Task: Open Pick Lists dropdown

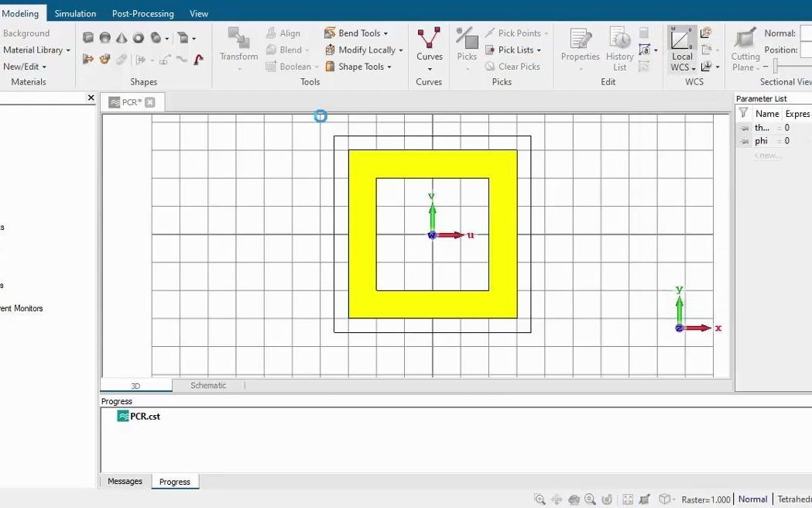Action: click(513, 50)
